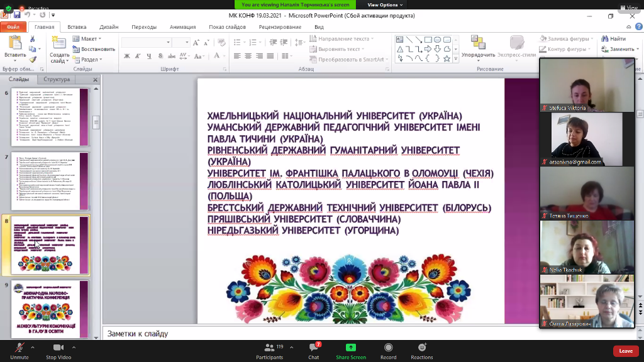Open Контур фигуры shape outline
The image size is (644, 362).
click(565, 49)
